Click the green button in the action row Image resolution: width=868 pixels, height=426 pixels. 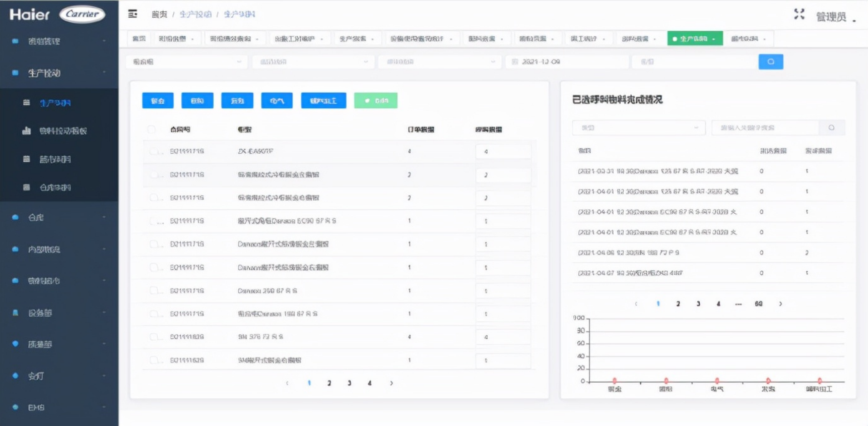point(375,101)
